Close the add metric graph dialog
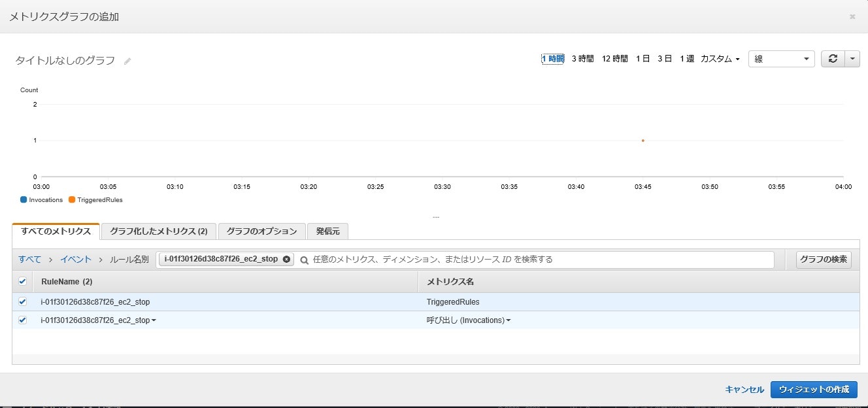This screenshot has width=868, height=408. (852, 16)
